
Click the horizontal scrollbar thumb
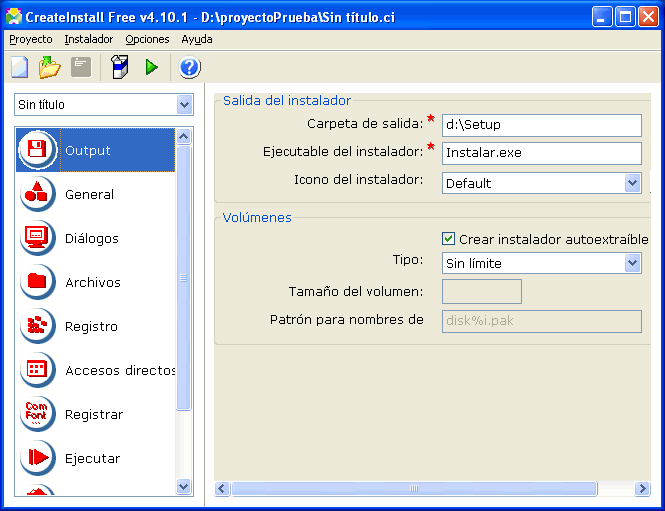(x=414, y=489)
